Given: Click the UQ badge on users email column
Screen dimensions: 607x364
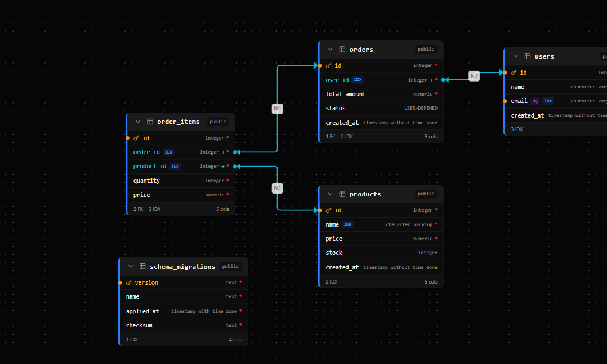Looking at the screenshot, I should [534, 101].
